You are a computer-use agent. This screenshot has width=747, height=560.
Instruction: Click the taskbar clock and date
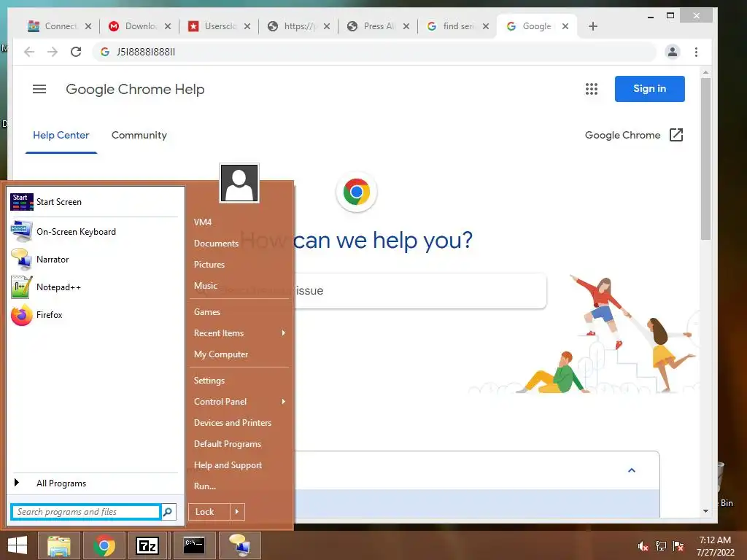click(x=715, y=546)
